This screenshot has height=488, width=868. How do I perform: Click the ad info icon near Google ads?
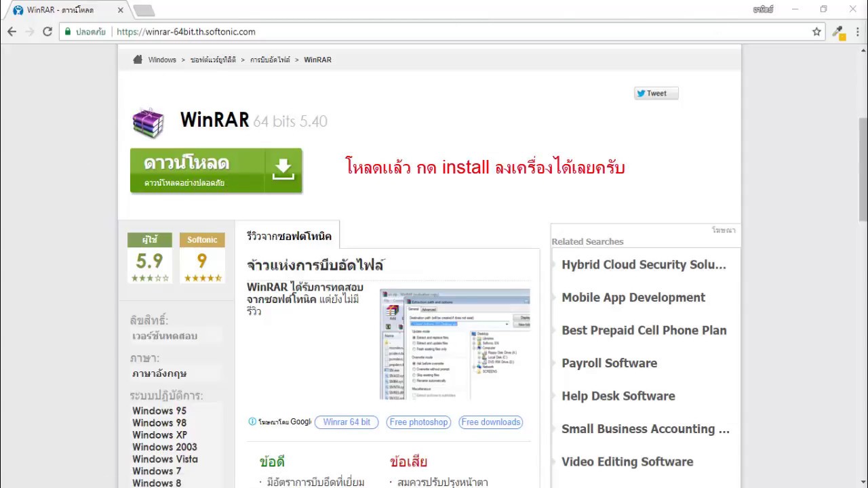[x=252, y=422]
